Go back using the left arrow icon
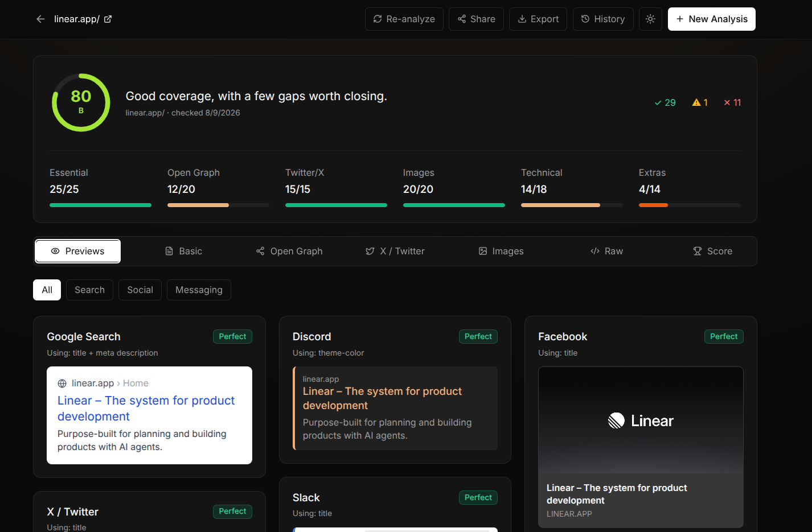This screenshot has height=532, width=812. [x=40, y=19]
